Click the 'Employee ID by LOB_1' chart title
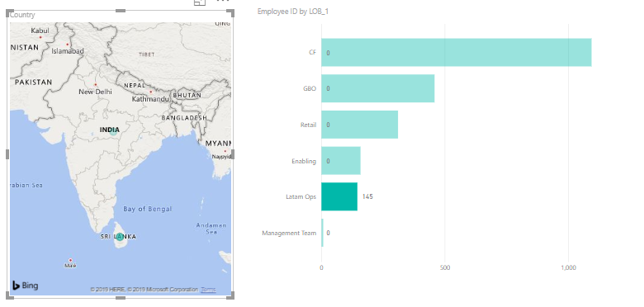Image resolution: width=644 pixels, height=307 pixels. pyautogui.click(x=293, y=12)
